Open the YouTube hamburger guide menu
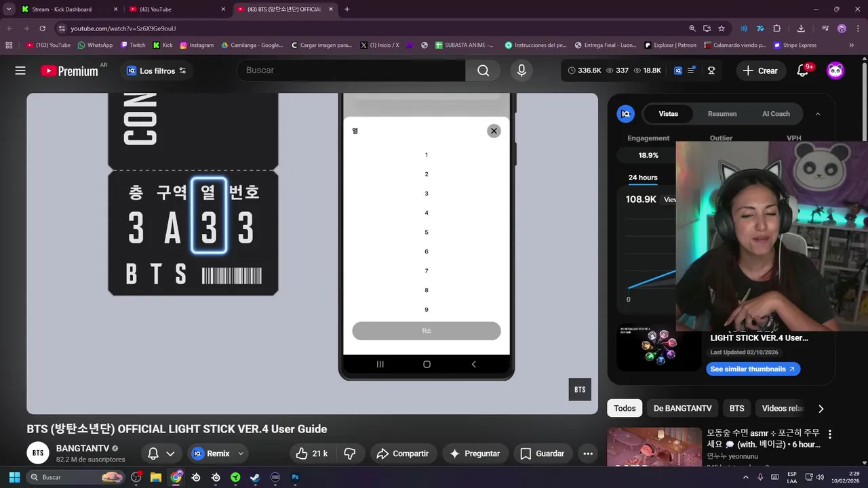Viewport: 868px width, 488px height. point(20,70)
